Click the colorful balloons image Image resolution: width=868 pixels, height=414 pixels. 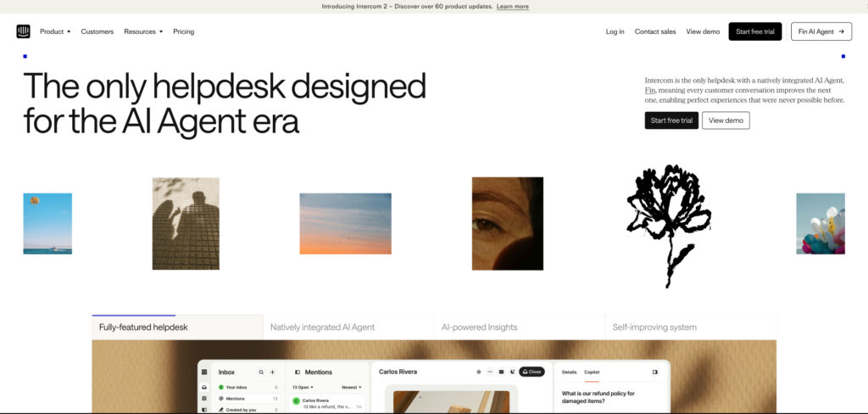pyautogui.click(x=821, y=223)
